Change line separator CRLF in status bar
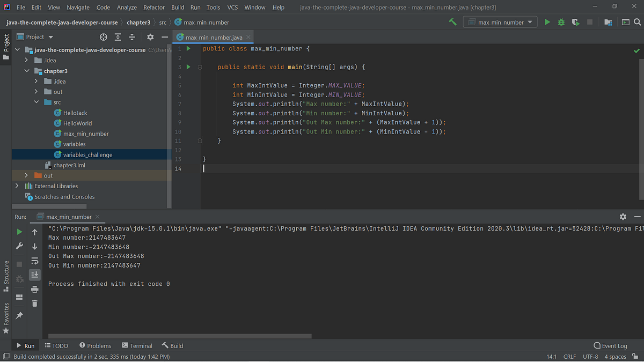Image resolution: width=644 pixels, height=362 pixels. [569, 357]
